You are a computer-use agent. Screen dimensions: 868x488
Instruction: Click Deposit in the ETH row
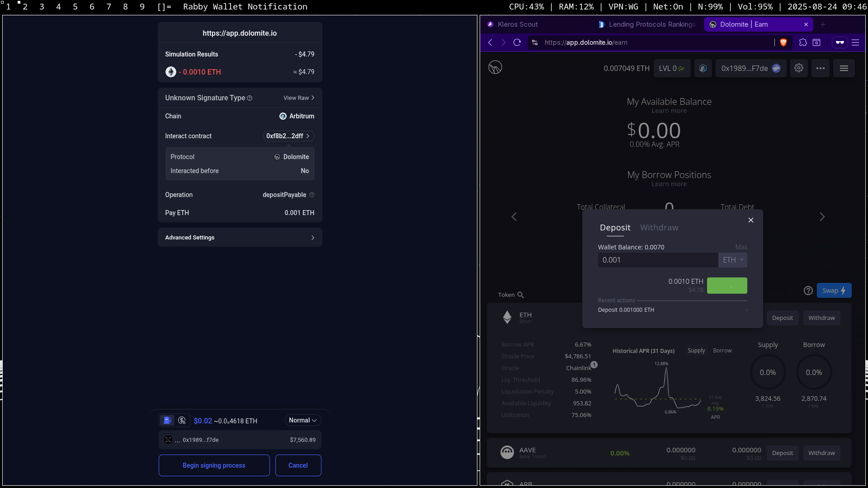(782, 318)
